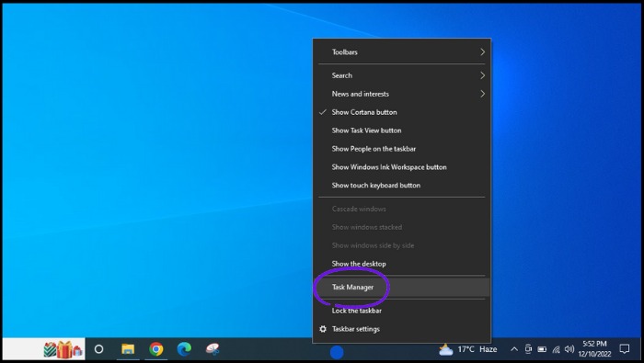Launch Microsoft Edge from the taskbar
The image size is (644, 363).
pyautogui.click(x=184, y=349)
